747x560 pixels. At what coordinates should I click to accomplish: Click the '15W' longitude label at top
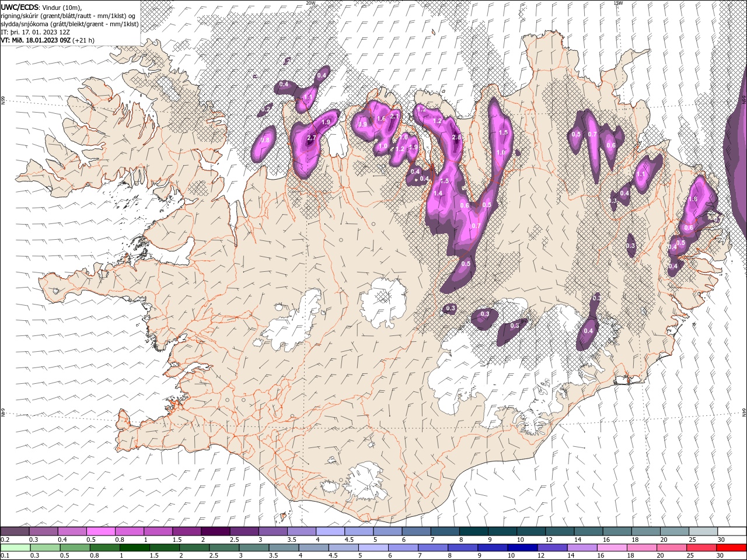[x=617, y=2]
